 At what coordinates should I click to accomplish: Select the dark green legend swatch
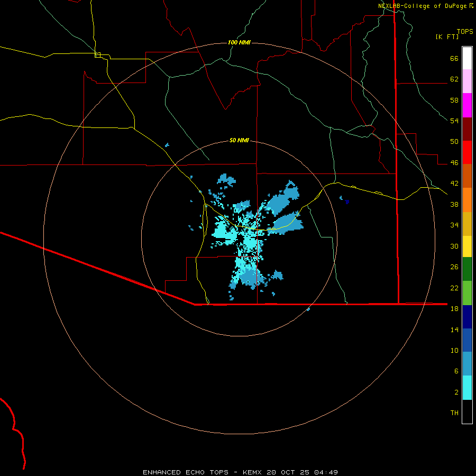pyautogui.click(x=467, y=269)
